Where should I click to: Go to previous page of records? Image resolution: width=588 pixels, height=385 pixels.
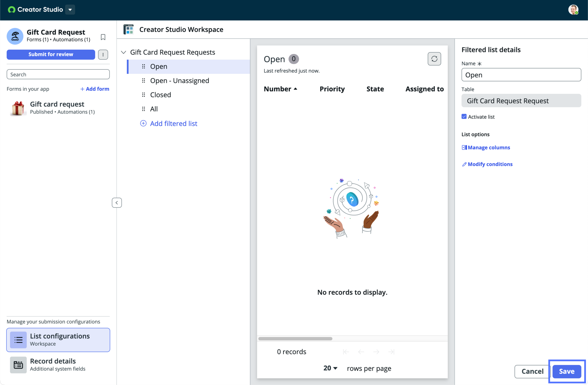pos(361,352)
